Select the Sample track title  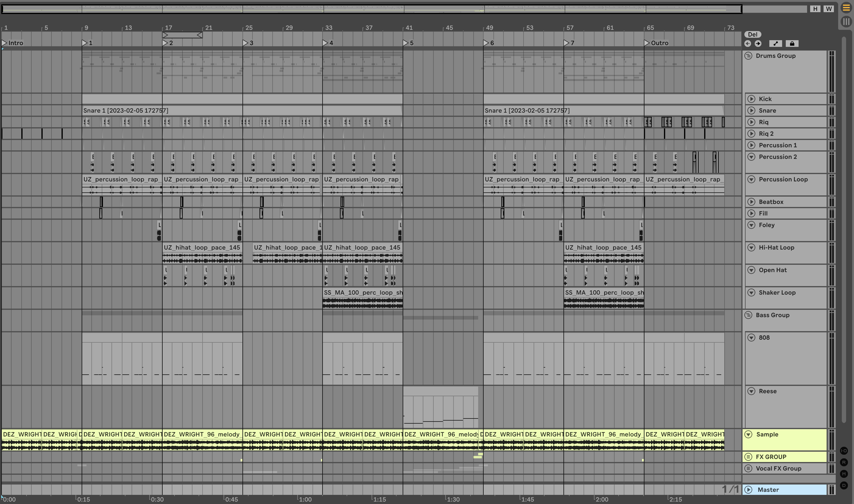click(767, 434)
